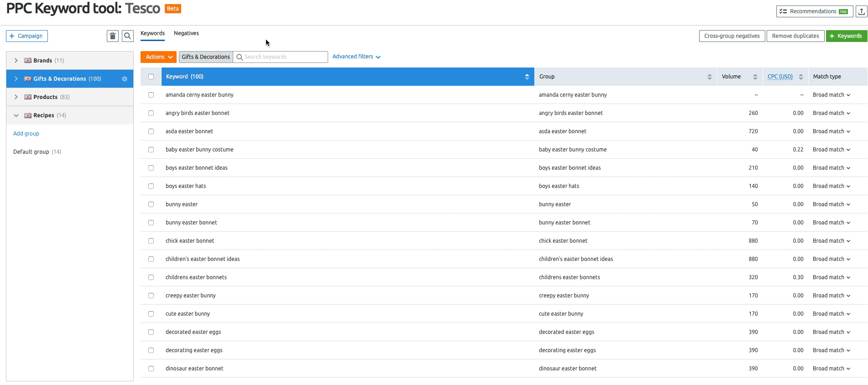The image size is (868, 385).
Task: Check the 'bunny easter' row checkbox
Action: 151,204
